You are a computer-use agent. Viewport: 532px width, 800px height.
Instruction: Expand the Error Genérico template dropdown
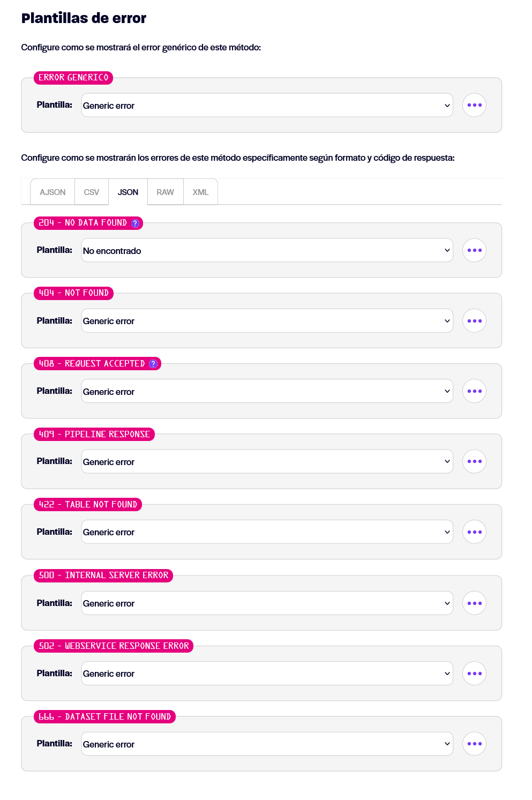point(267,105)
